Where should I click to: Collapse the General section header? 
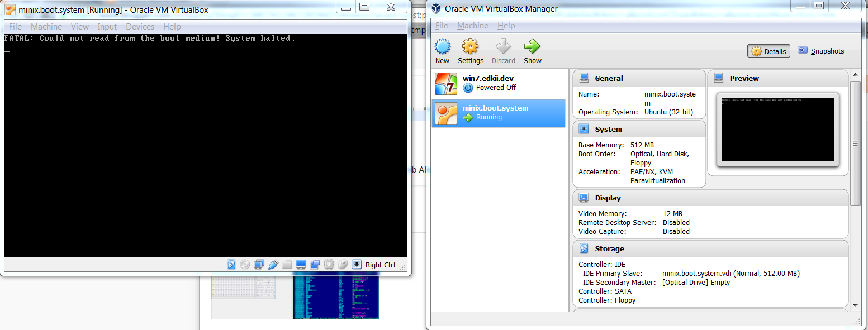639,78
